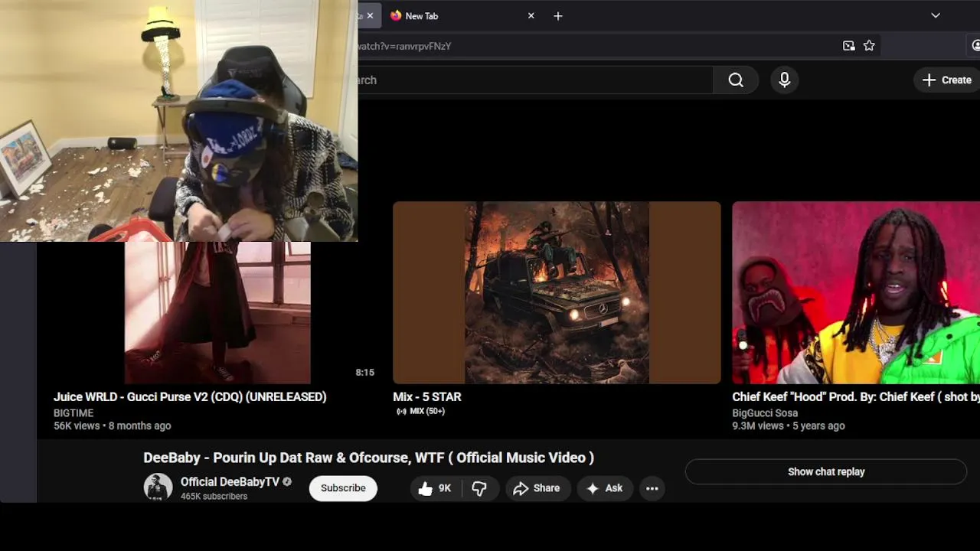The image size is (980, 551).
Task: Click 9.3M views 5 years ago text
Action: click(x=789, y=425)
